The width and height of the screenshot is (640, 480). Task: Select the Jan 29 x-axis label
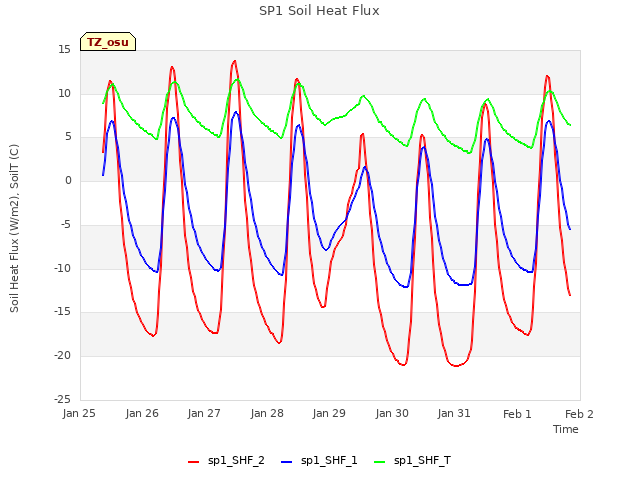click(329, 413)
